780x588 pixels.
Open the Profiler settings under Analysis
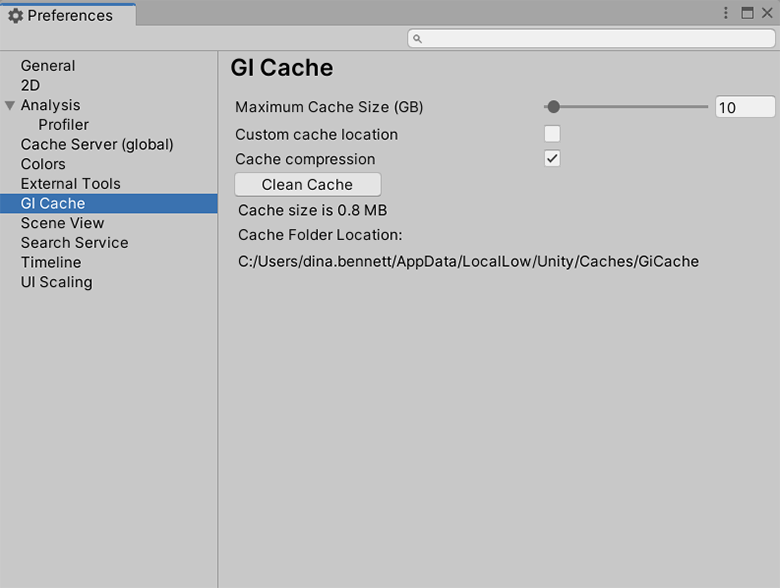[x=63, y=125]
